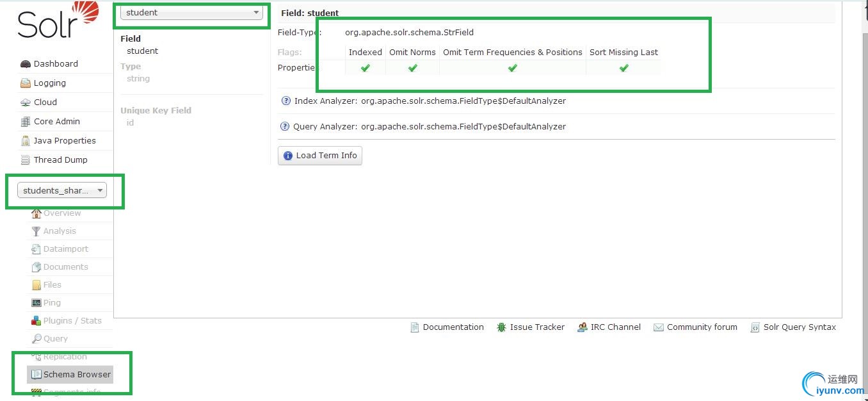
Task: Click the Solr logo
Action: (58, 20)
